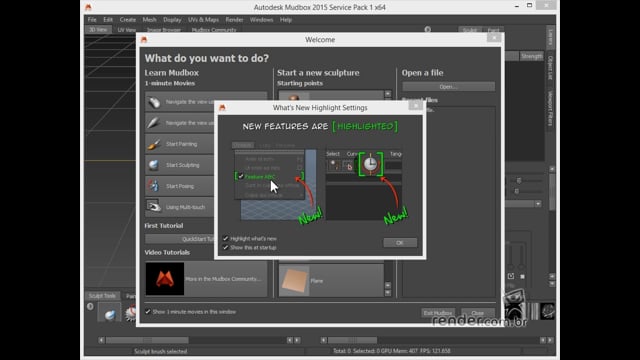Image resolution: width=640 pixels, height=360 pixels.
Task: Open the Create menu
Action: pos(128,20)
